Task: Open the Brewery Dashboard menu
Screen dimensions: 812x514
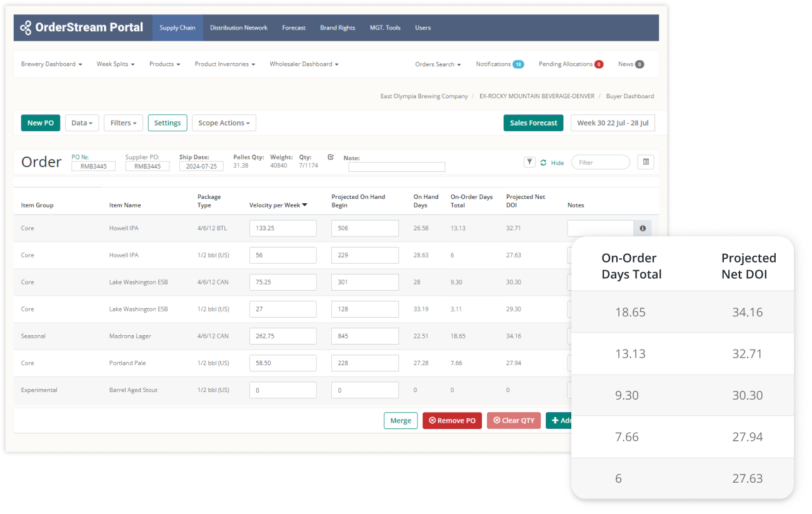Action: click(x=51, y=64)
